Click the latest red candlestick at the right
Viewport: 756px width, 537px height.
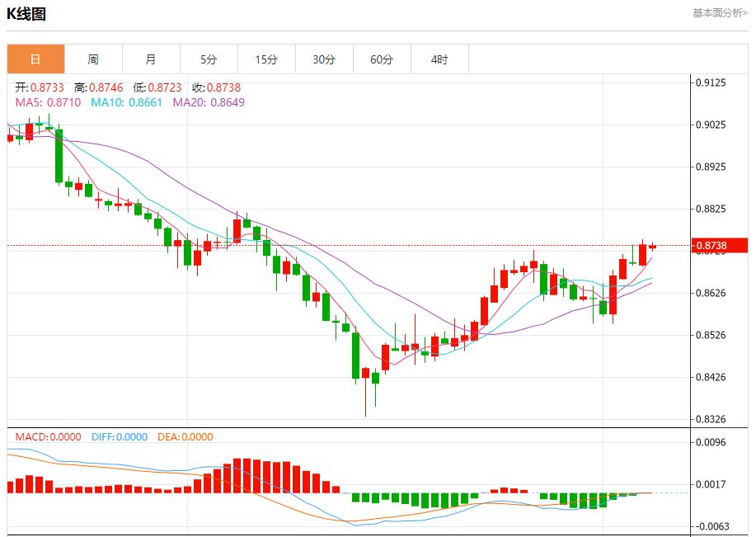tap(653, 247)
